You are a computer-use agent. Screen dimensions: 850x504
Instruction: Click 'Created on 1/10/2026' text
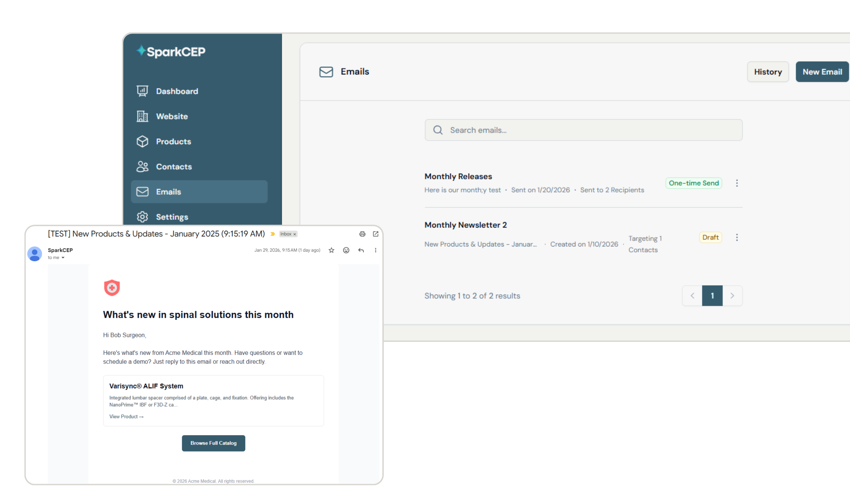pos(584,244)
